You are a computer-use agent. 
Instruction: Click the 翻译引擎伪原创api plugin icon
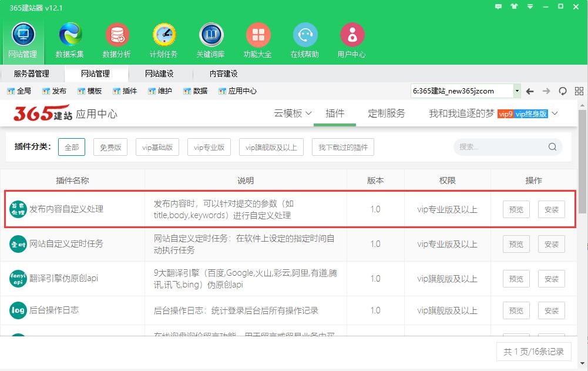[x=18, y=279]
